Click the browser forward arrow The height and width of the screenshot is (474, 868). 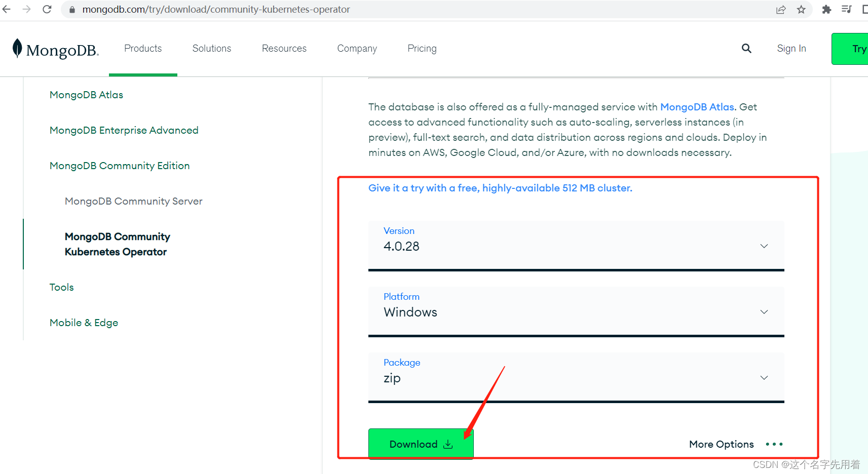tap(26, 9)
